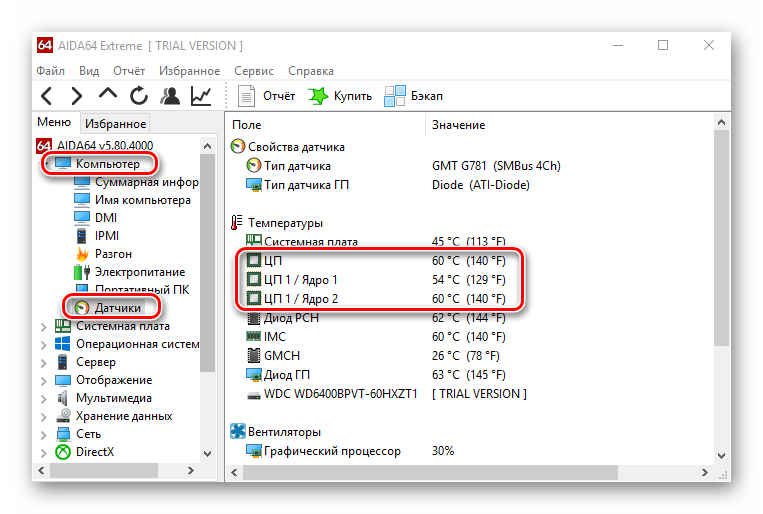Expand the DirectX tree node

pyautogui.click(x=44, y=453)
